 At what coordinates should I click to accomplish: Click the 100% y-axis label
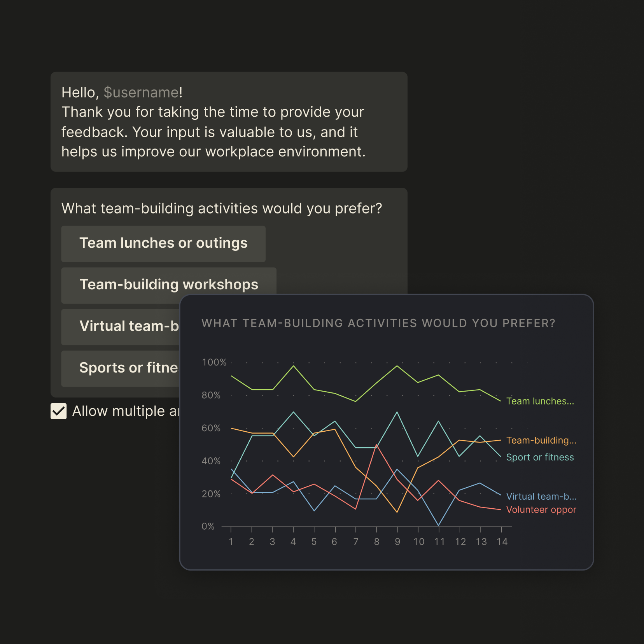[x=214, y=362]
